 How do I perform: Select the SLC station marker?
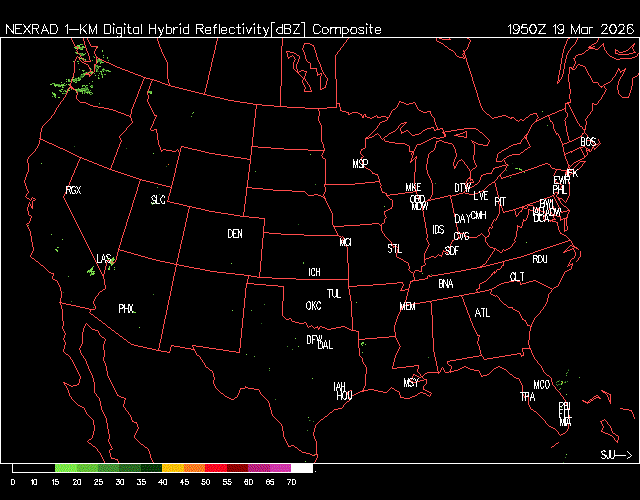pos(158,200)
